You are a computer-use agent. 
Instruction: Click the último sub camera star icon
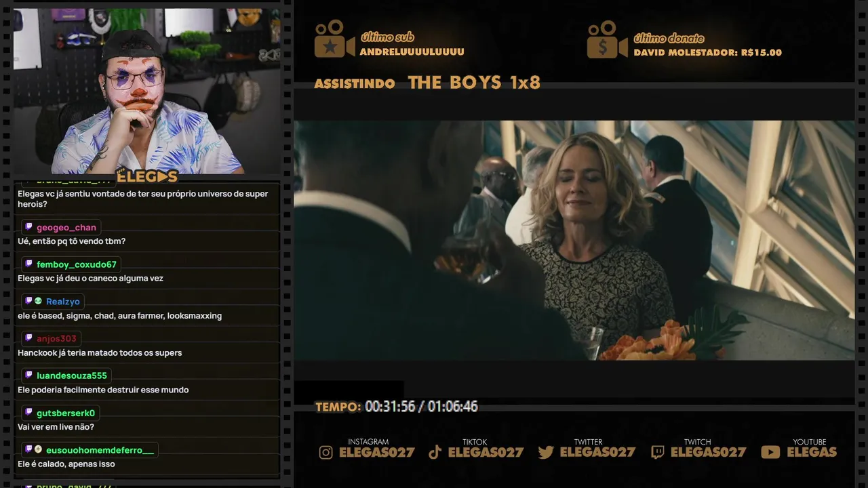tap(334, 39)
